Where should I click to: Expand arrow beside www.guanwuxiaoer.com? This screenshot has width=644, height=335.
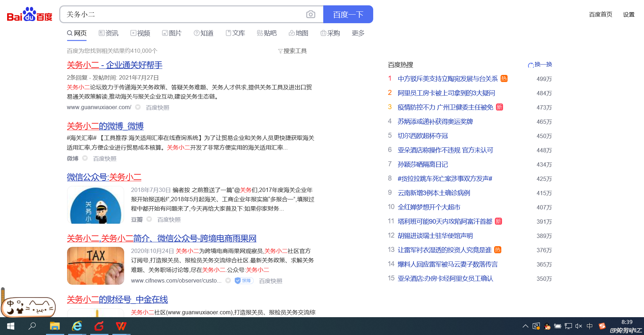[138, 107]
